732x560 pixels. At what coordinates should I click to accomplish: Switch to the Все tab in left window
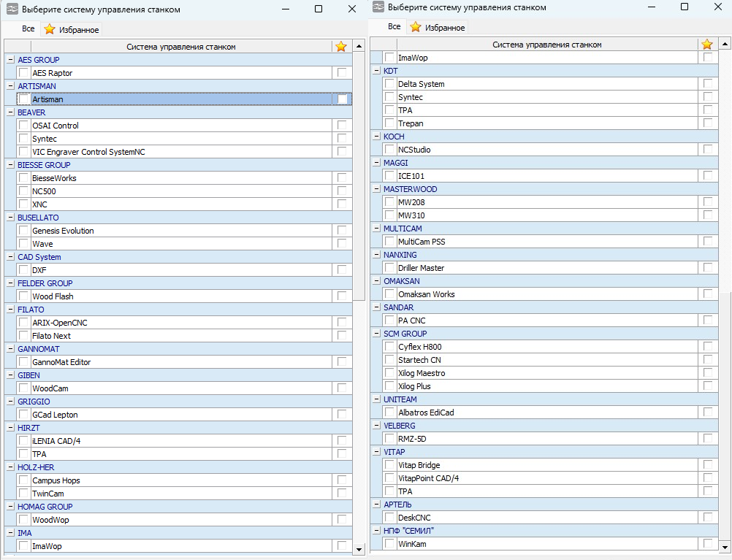tap(28, 29)
